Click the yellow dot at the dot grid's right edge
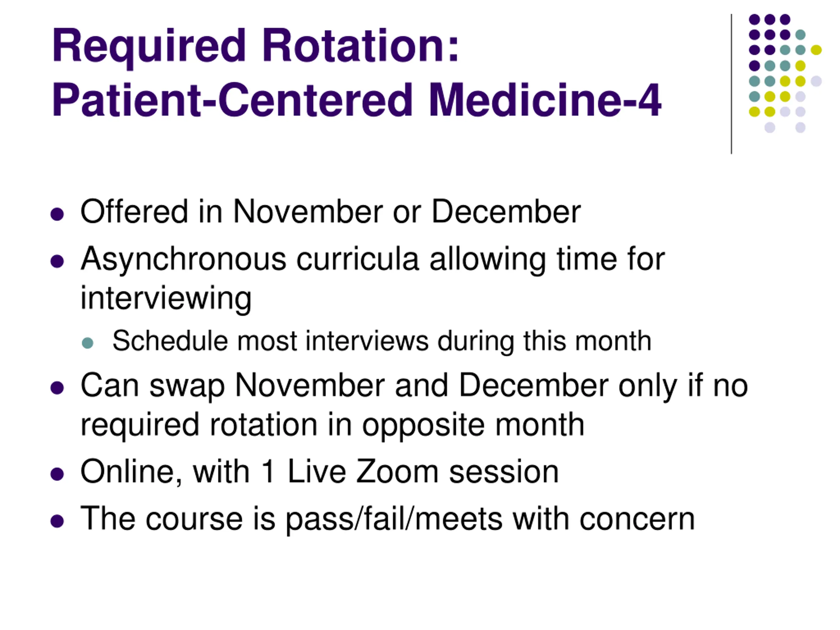 pyautogui.click(x=816, y=50)
